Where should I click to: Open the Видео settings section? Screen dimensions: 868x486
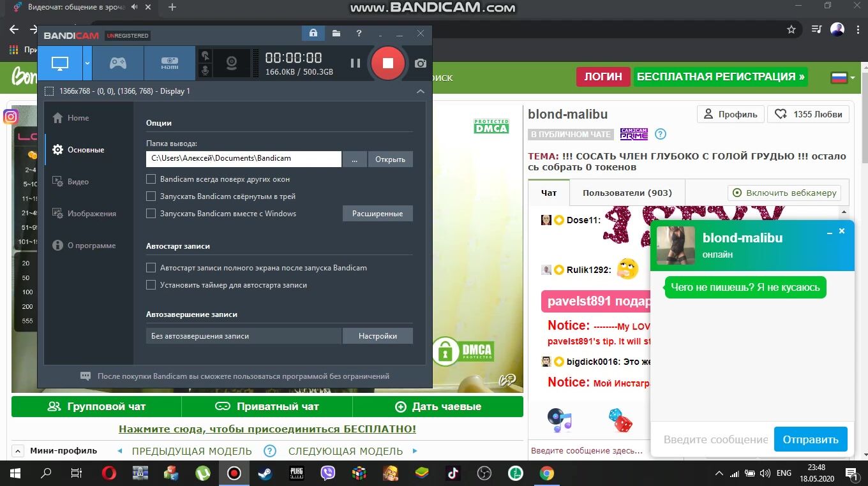coord(78,182)
